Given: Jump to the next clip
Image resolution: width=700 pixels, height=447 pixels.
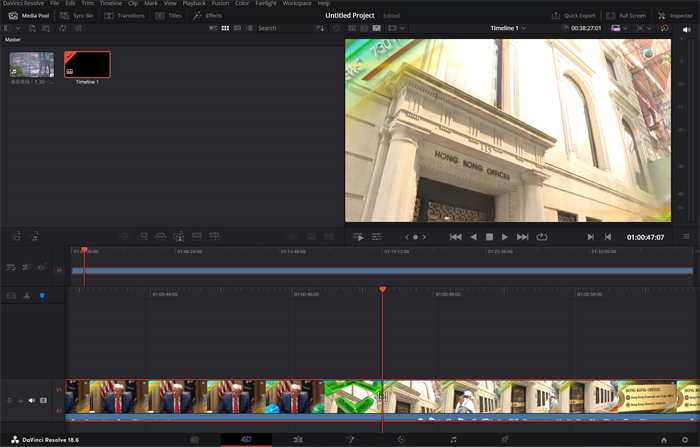Looking at the screenshot, I should 522,237.
